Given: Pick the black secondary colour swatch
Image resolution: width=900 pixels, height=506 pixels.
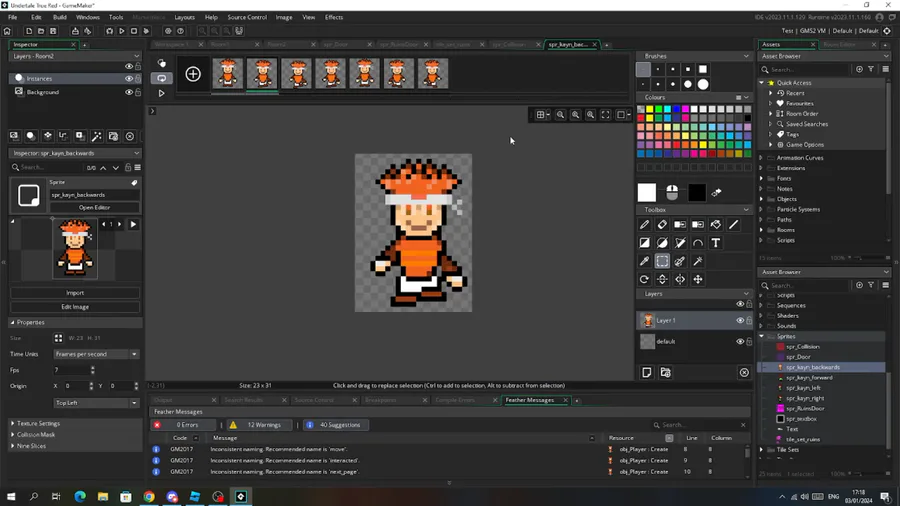Looking at the screenshot, I should (697, 193).
